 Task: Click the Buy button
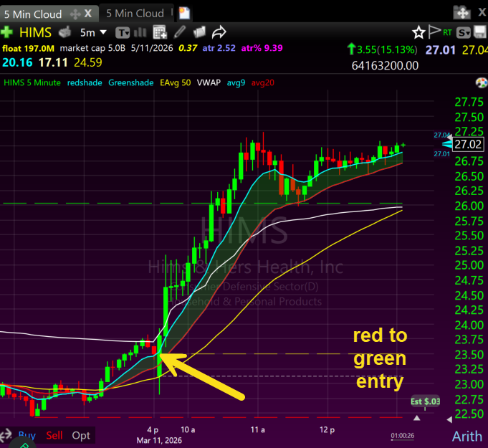coord(27,435)
